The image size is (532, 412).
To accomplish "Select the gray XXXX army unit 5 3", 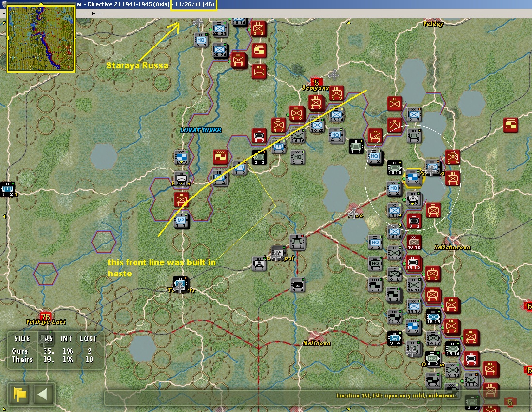I will click(x=376, y=286).
